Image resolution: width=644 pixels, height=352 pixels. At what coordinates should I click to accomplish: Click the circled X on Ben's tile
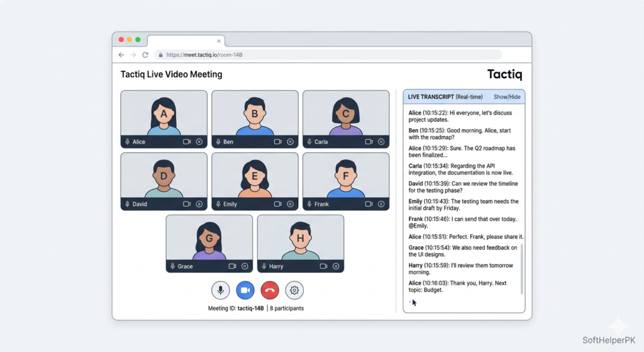point(291,142)
